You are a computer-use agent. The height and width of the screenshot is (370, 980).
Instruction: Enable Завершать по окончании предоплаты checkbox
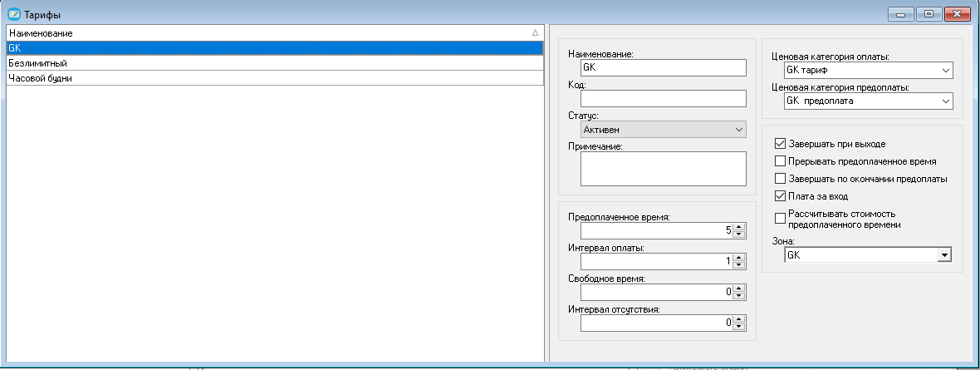pos(780,179)
